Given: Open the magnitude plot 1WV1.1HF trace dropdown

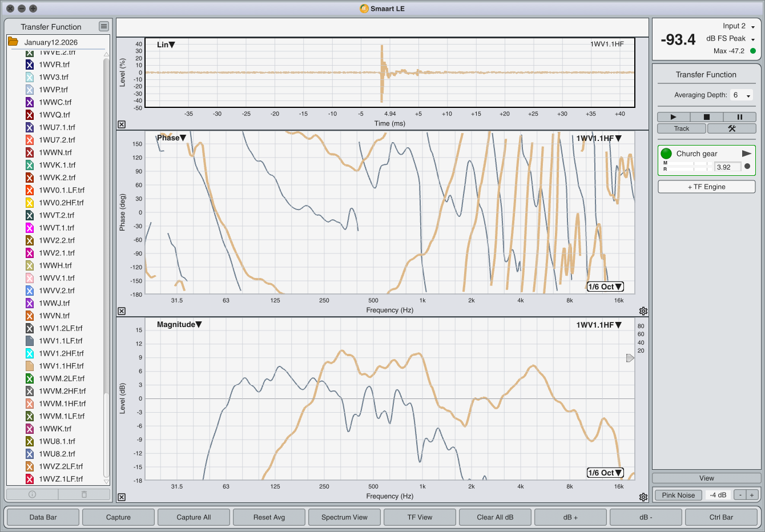Looking at the screenshot, I should point(599,325).
